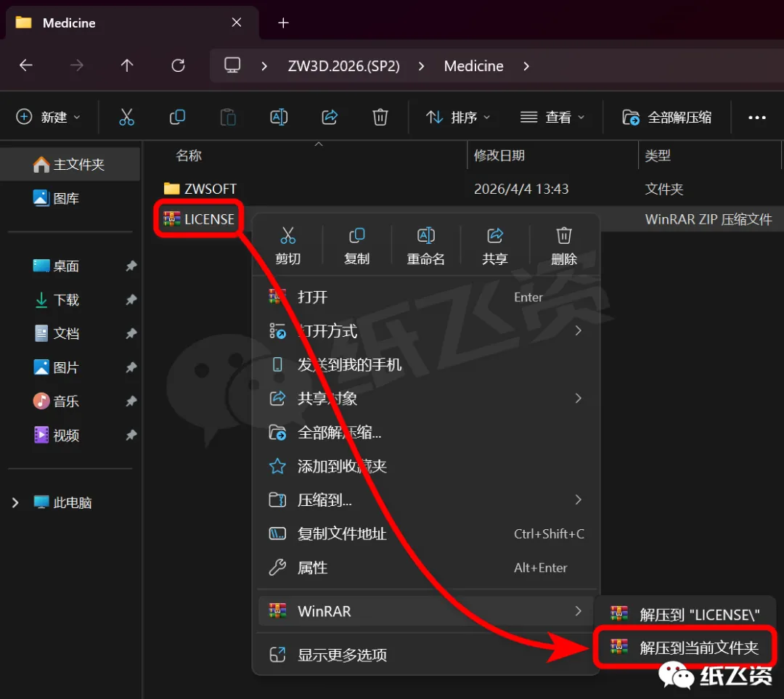Select the Medicine tab
Image resolution: width=784 pixels, height=699 pixels.
[132, 23]
